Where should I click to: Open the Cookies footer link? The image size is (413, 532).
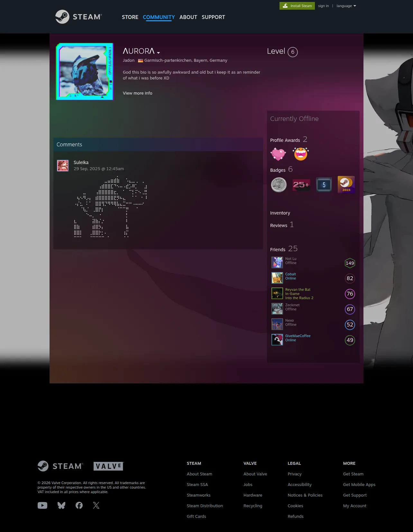pyautogui.click(x=295, y=506)
